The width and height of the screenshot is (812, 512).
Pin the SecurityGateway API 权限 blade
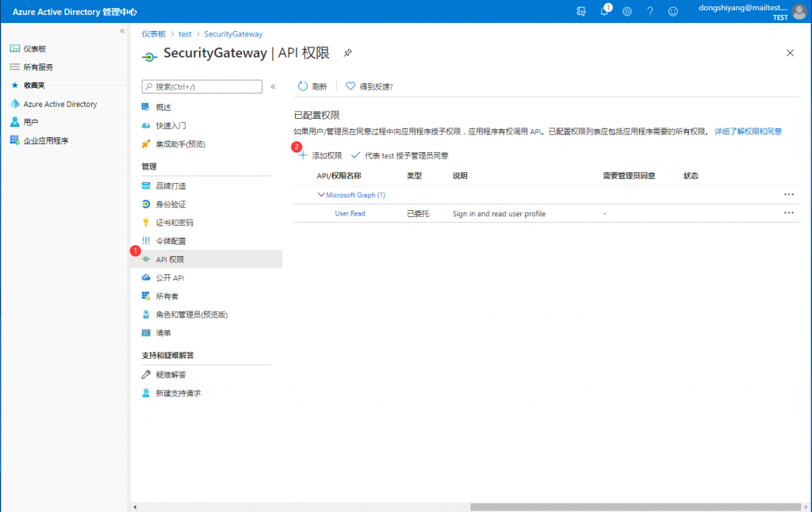tap(347, 53)
